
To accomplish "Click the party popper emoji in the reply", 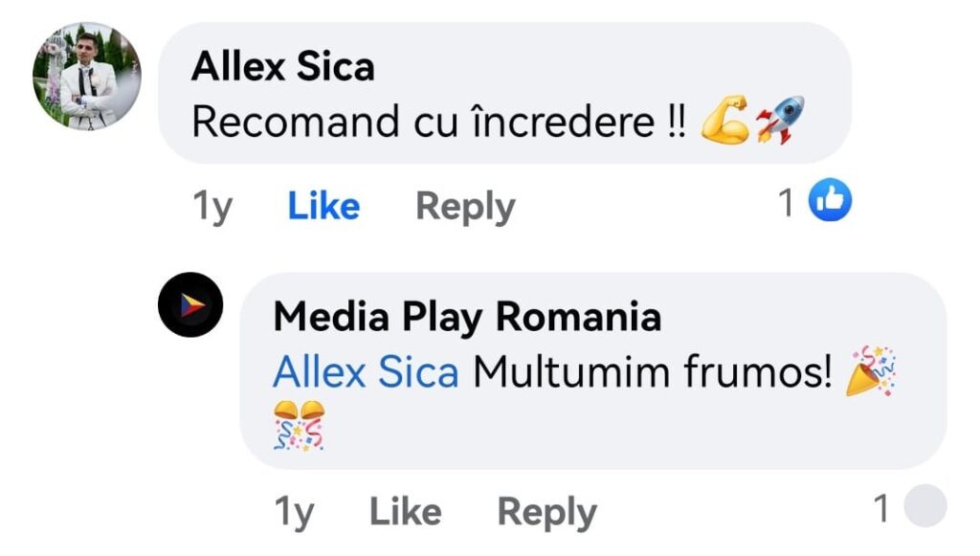I will 870,371.
